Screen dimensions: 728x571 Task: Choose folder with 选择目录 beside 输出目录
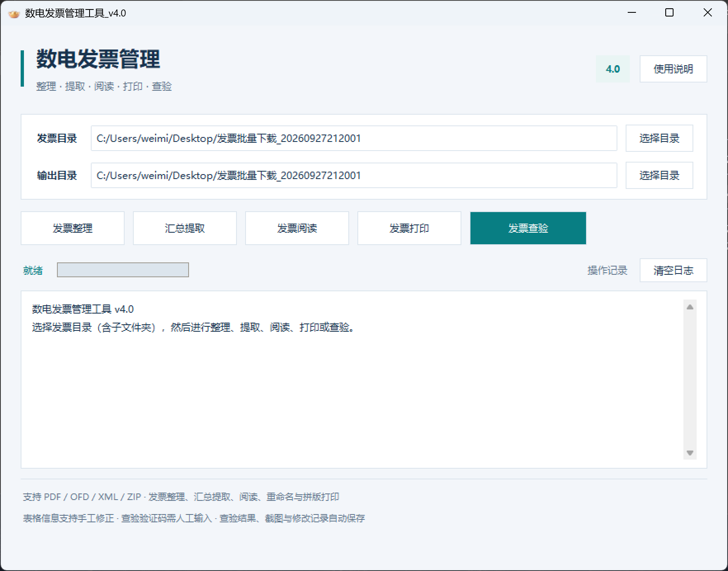pyautogui.click(x=659, y=175)
